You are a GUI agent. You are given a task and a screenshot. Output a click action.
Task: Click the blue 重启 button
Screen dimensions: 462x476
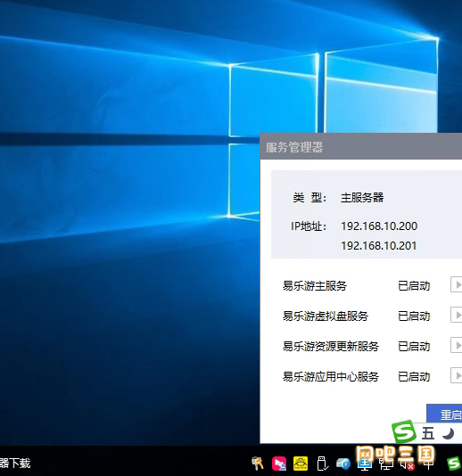444,414
